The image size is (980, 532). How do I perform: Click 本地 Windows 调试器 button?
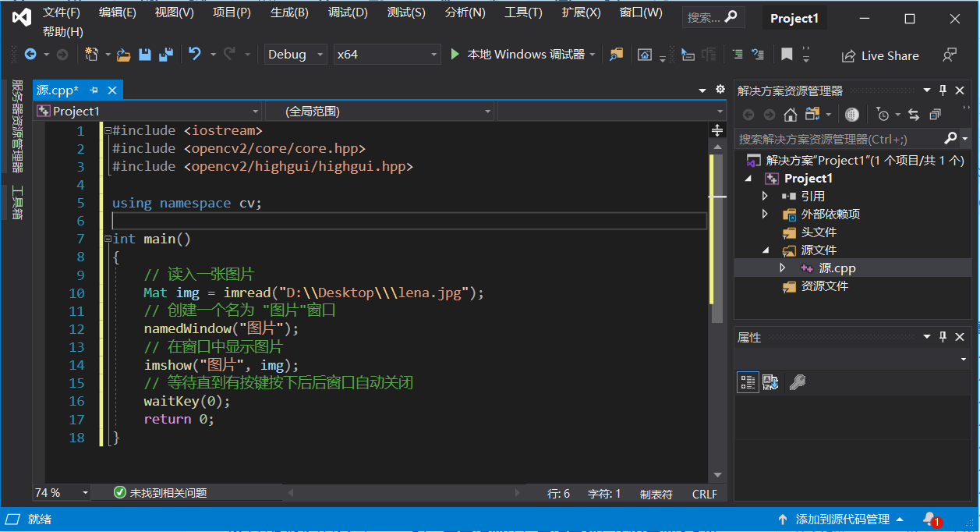(525, 55)
